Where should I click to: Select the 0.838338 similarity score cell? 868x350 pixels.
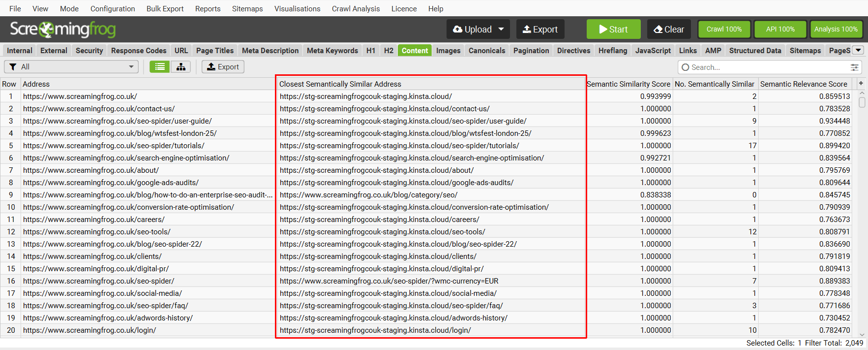pos(629,194)
